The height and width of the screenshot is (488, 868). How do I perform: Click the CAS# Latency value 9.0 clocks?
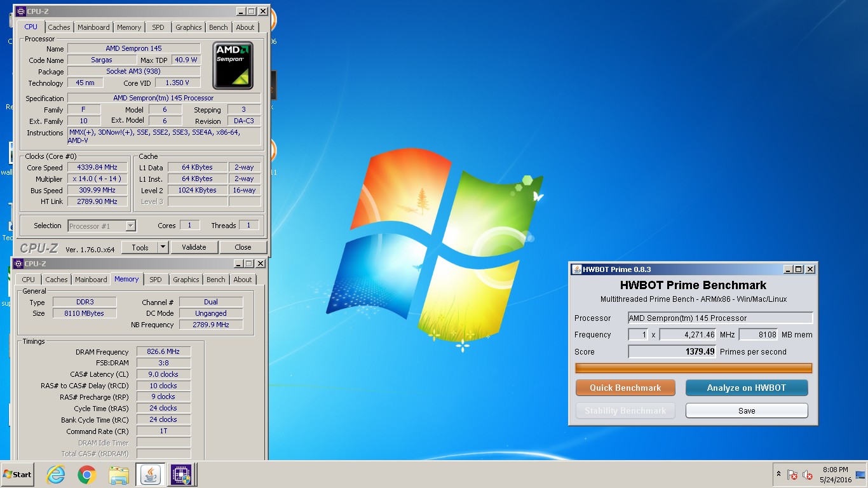click(x=163, y=374)
